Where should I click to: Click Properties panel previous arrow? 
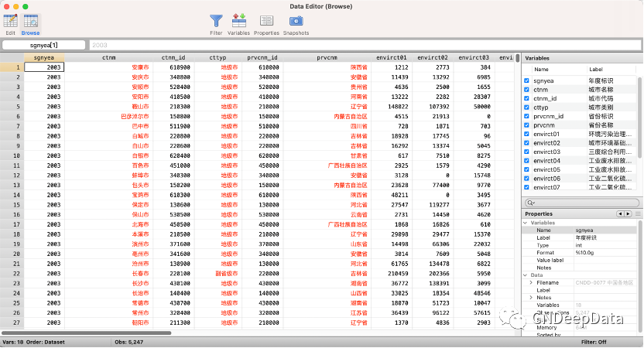pyautogui.click(x=620, y=213)
